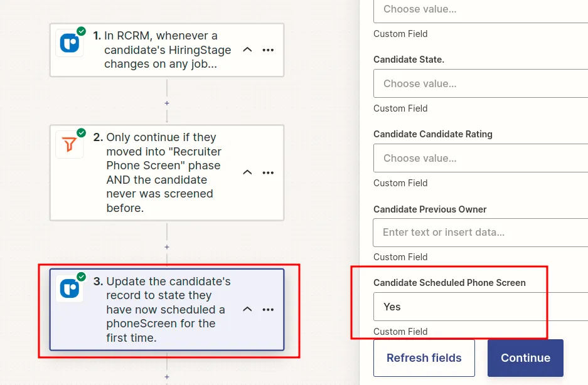
Task: Click the Candidate Previous Owner text field
Action: click(x=480, y=232)
